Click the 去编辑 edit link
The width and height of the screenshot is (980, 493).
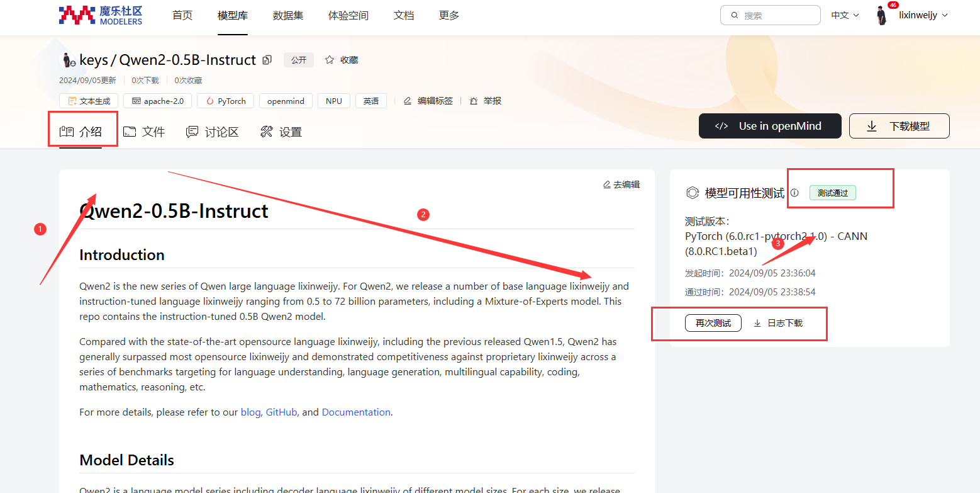[x=621, y=184]
